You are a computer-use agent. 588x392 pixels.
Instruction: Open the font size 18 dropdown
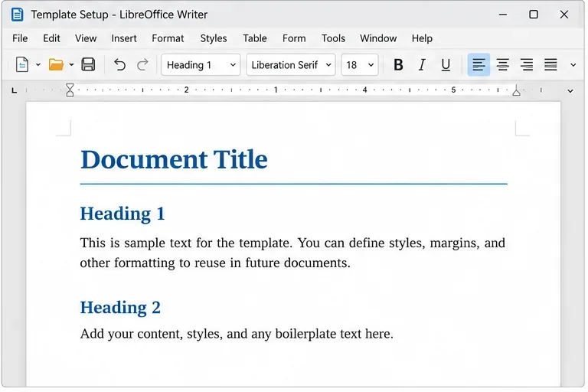pyautogui.click(x=359, y=65)
